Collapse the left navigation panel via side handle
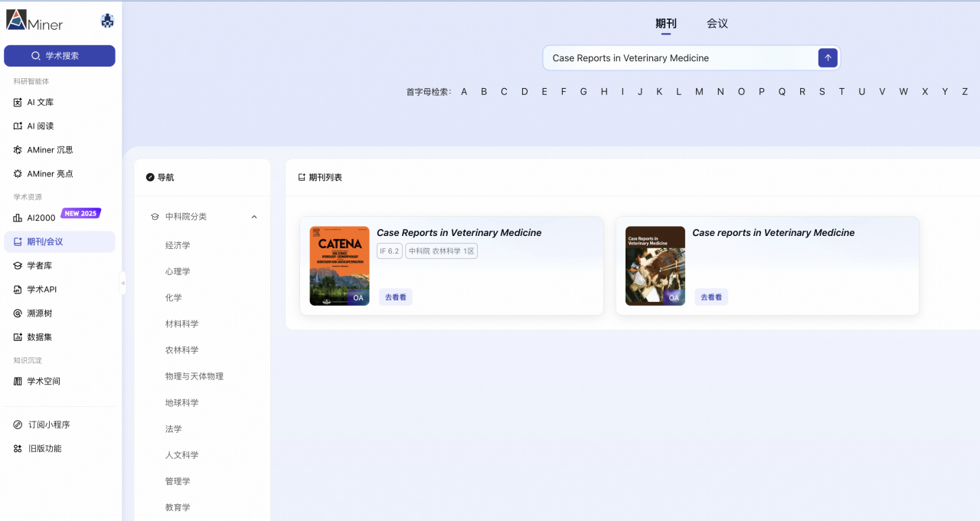Viewport: 980px width, 521px height. tap(122, 283)
